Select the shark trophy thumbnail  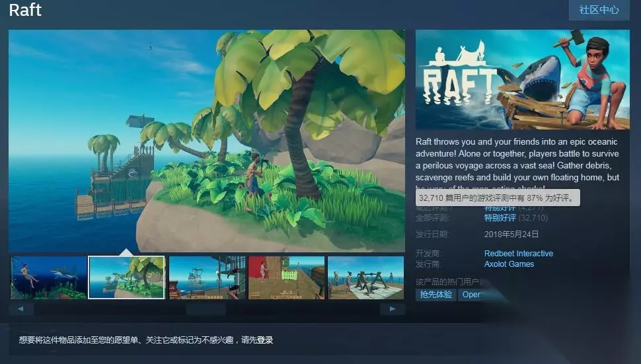(x=366, y=278)
